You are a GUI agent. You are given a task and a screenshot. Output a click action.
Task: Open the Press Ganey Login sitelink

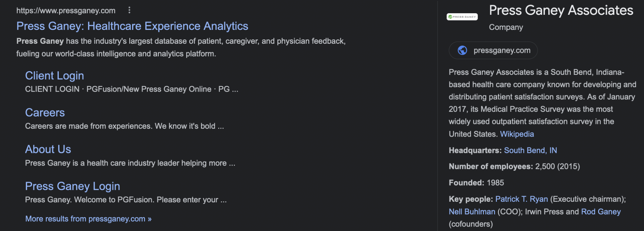[73, 186]
